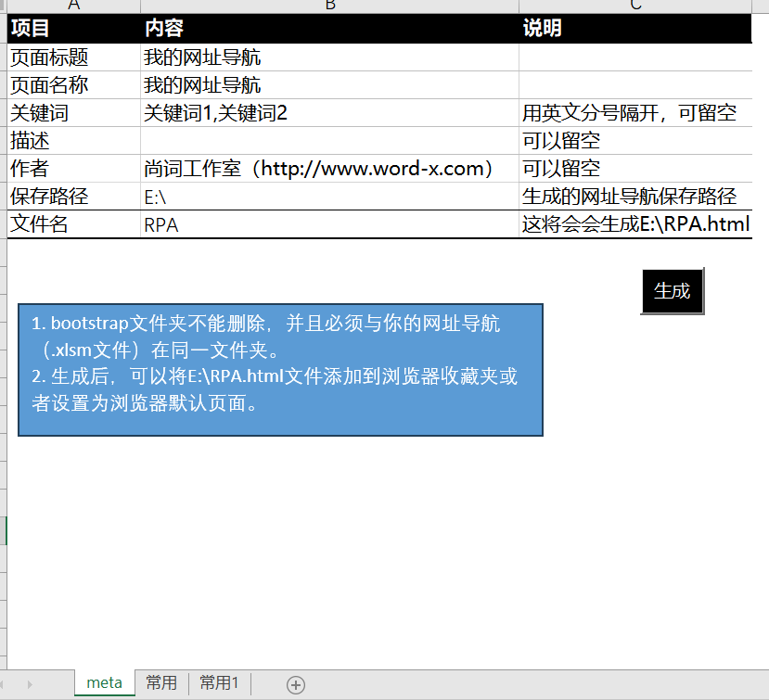
Task: Select the 关键词1,关键词2 cell
Action: 329,113
